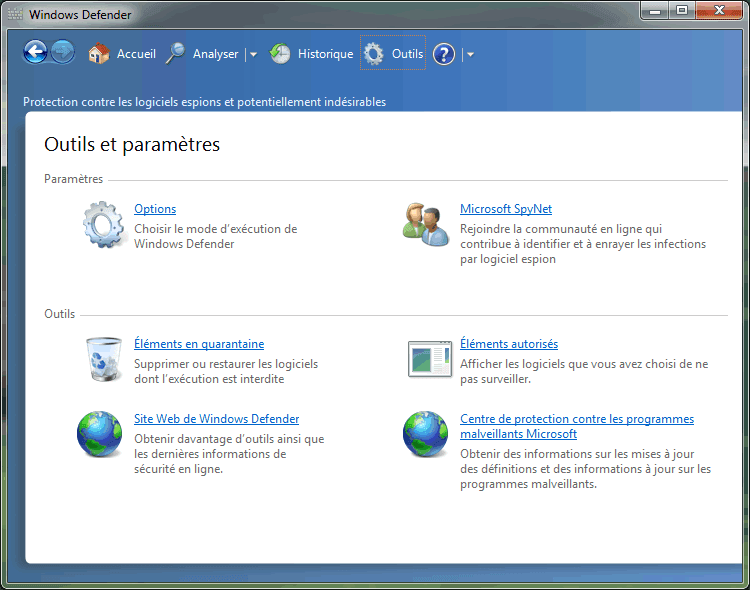Open Site Web de Windows Defender link
This screenshot has height=590, width=750.
[x=217, y=419]
